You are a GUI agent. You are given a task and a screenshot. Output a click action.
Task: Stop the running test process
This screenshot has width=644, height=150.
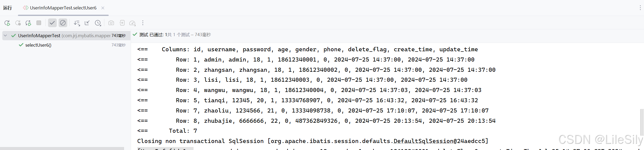point(39,23)
